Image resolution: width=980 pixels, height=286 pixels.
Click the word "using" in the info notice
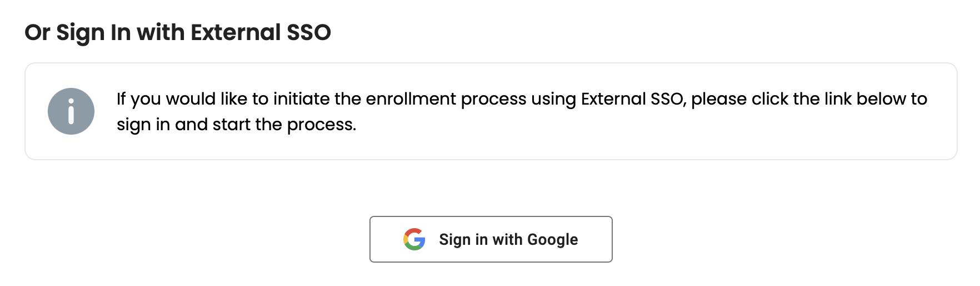click(553, 98)
